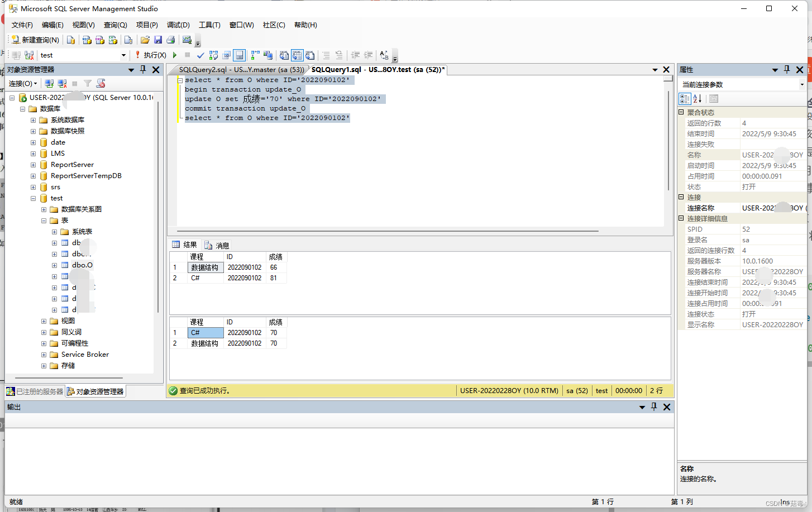
Task: Collapse the 连接详细信息 property category
Action: point(681,218)
